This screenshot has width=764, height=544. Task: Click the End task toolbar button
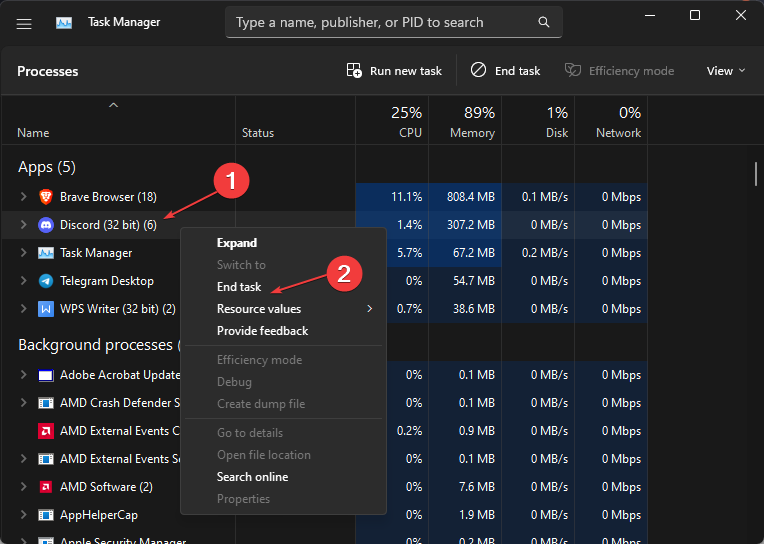click(x=505, y=71)
